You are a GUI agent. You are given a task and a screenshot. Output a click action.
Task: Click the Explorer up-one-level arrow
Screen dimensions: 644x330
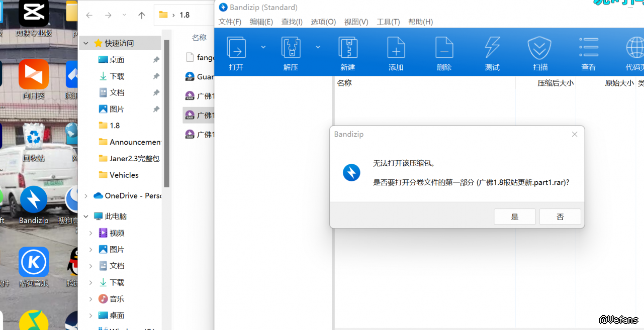click(x=142, y=15)
